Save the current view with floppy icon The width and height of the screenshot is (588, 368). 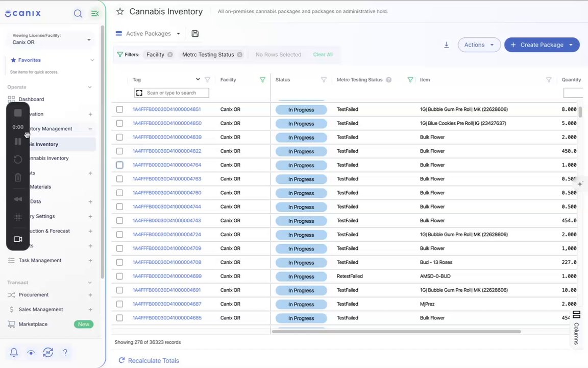(195, 33)
